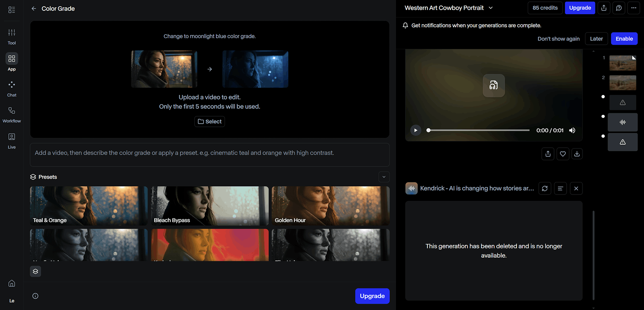Close the Kendrick generation card
The width and height of the screenshot is (644, 310).
pyautogui.click(x=576, y=189)
